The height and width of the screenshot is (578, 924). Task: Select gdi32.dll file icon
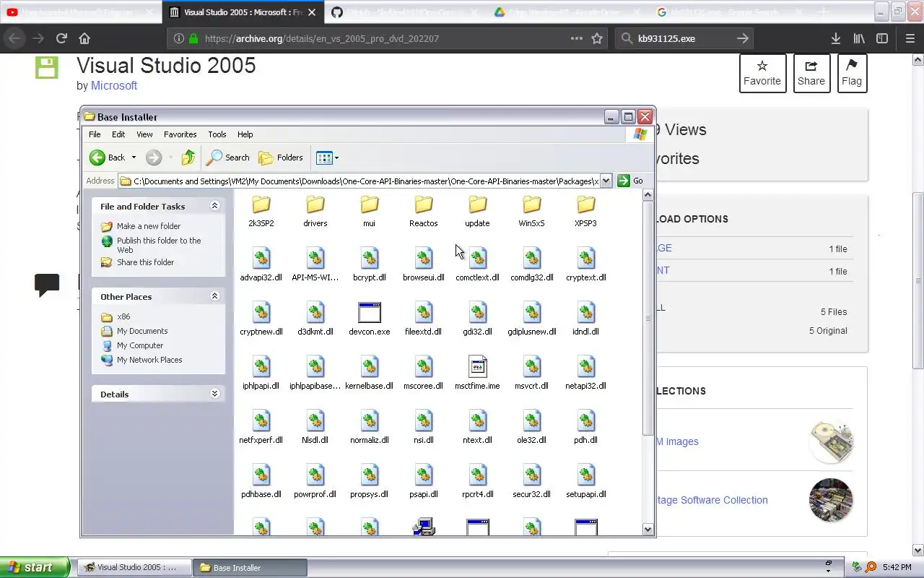click(x=477, y=313)
